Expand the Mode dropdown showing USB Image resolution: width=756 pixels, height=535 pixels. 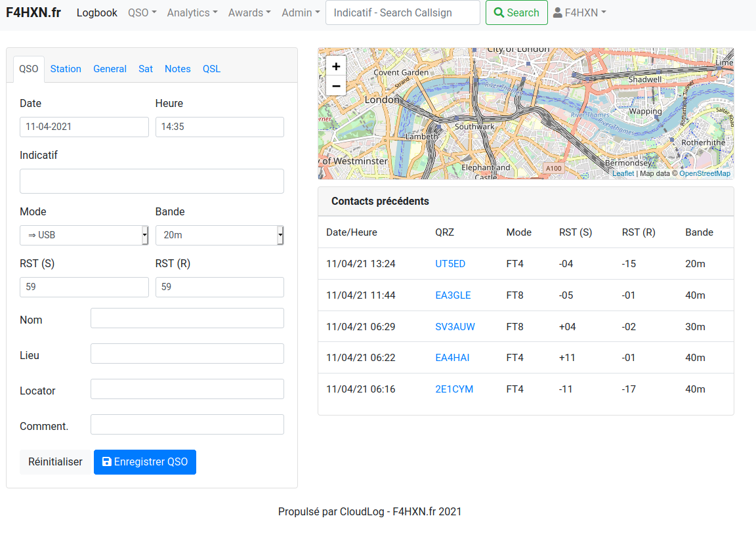point(84,235)
